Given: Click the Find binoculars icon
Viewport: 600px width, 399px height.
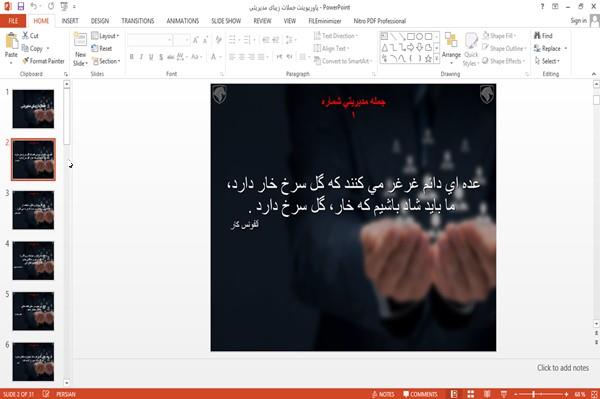Looking at the screenshot, I should (537, 35).
